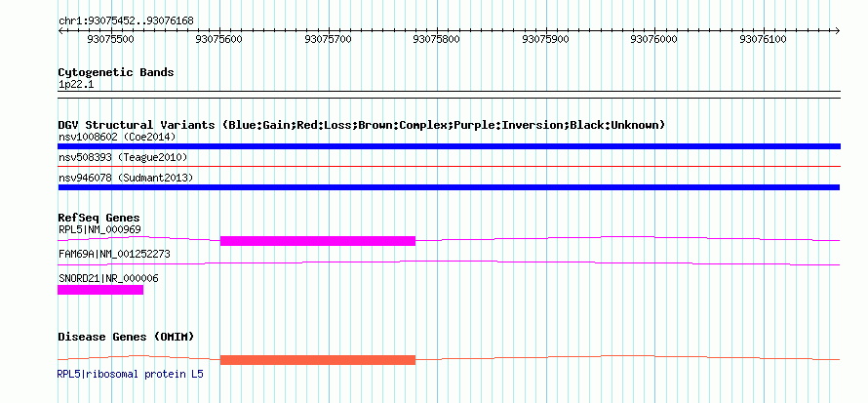Click the RPL5 NM_000969 magenta exon block
Screen dimensions: 868x403
[318, 241]
